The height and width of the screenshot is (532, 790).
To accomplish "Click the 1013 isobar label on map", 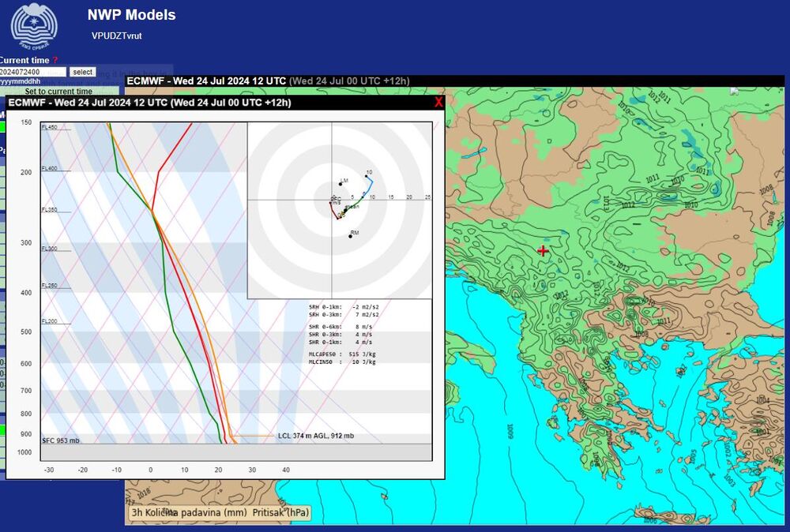I will click(606, 203).
